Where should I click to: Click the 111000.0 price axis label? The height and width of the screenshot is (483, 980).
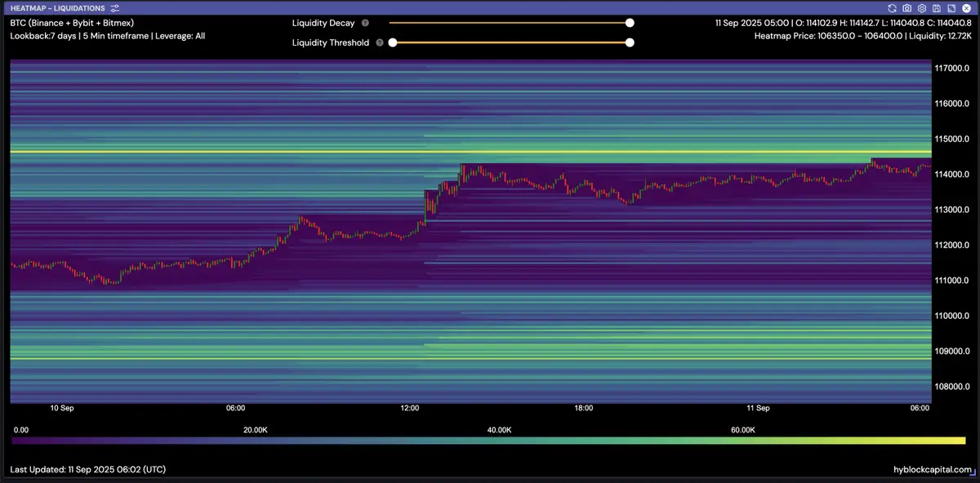tap(951, 281)
